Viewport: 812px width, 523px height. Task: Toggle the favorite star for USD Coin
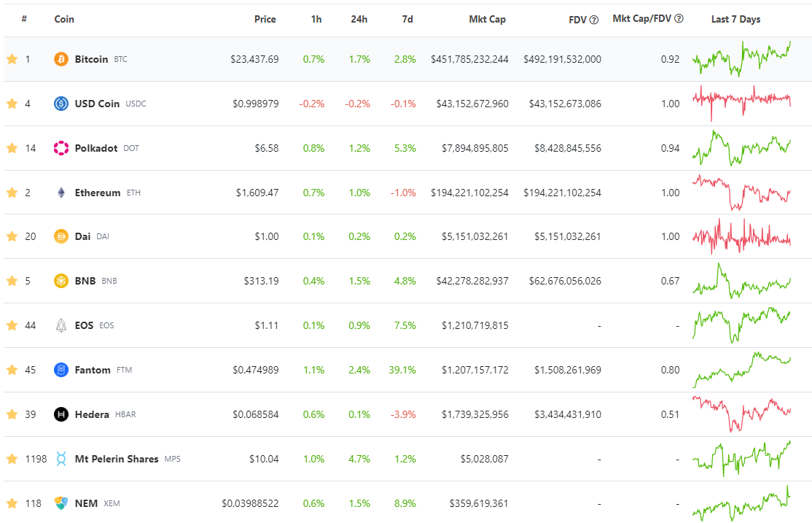point(12,104)
